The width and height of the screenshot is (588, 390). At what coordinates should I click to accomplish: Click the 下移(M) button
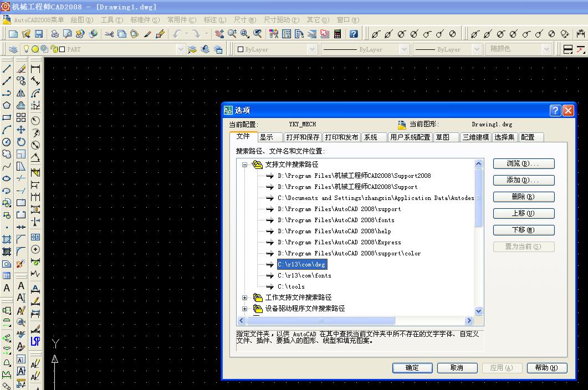point(524,230)
